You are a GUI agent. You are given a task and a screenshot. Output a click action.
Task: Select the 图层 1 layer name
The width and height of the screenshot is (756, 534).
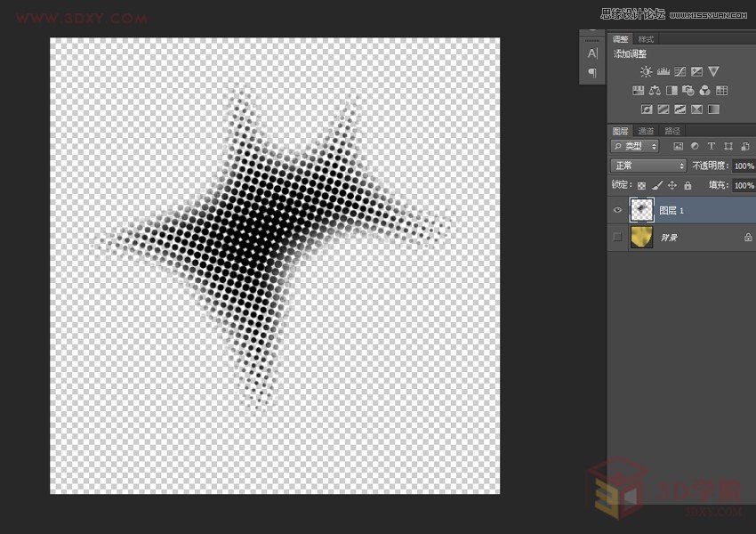[672, 210]
